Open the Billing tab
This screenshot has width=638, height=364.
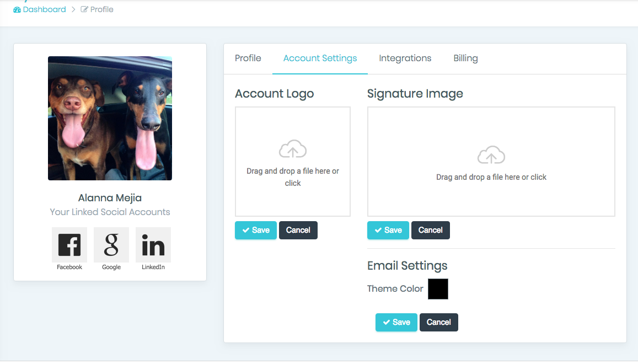[x=465, y=58]
